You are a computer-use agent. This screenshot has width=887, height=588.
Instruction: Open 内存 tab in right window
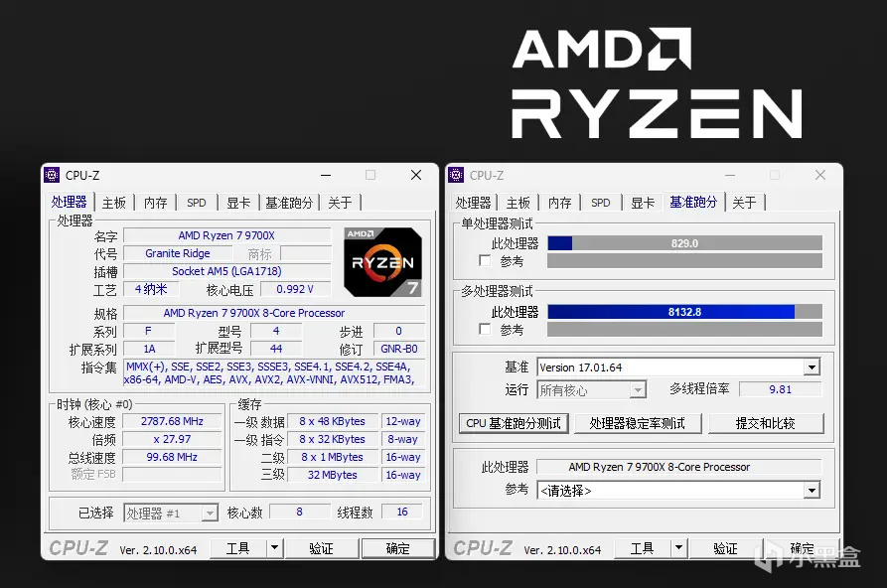click(560, 203)
